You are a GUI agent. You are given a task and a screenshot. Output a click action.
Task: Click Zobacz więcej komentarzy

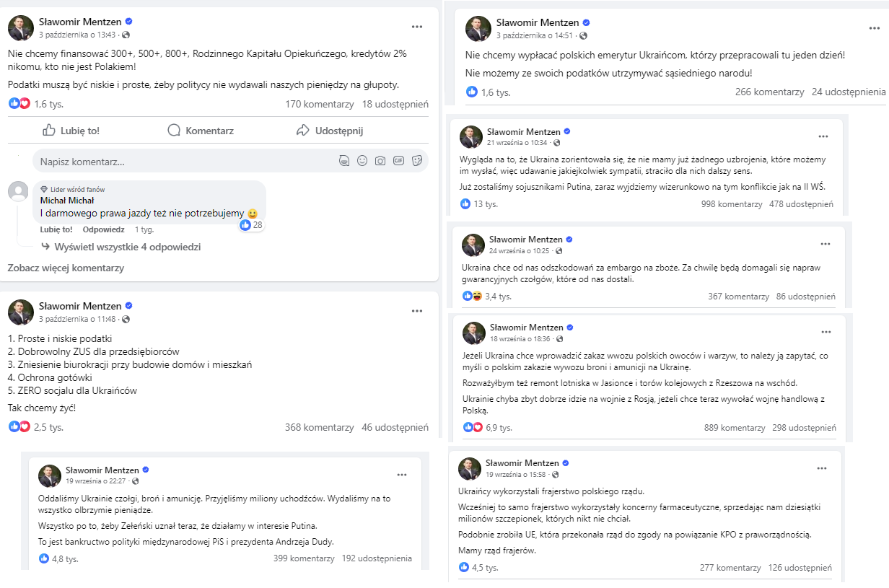[x=66, y=268]
